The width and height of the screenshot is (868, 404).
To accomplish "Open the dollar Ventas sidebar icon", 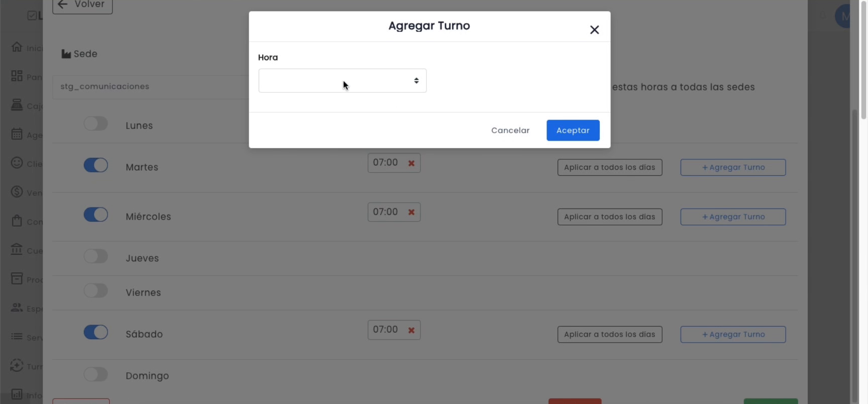I will 17,192.
